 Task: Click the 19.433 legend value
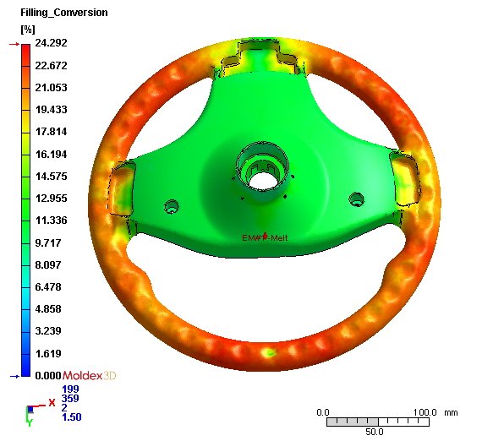click(51, 110)
